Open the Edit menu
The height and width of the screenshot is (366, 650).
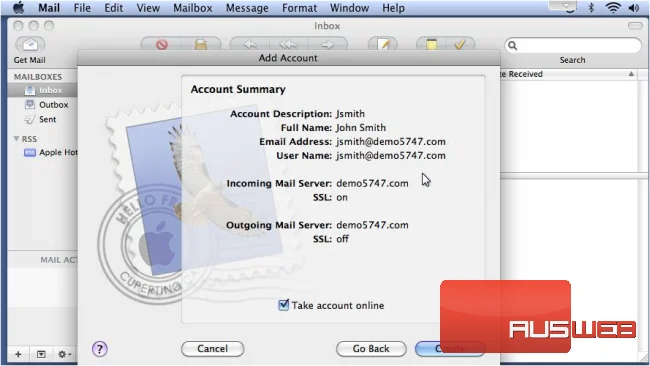(x=114, y=8)
